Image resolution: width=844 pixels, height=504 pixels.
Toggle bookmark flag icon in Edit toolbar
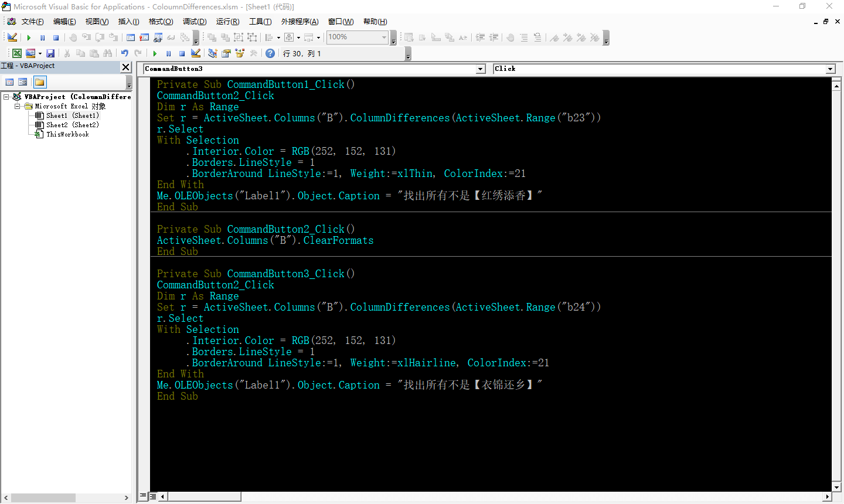click(x=554, y=38)
